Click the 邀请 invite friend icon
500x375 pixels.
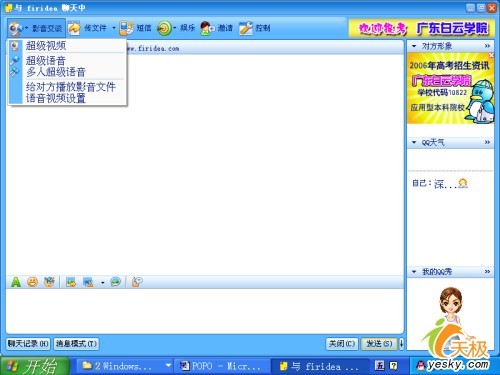tap(208, 28)
